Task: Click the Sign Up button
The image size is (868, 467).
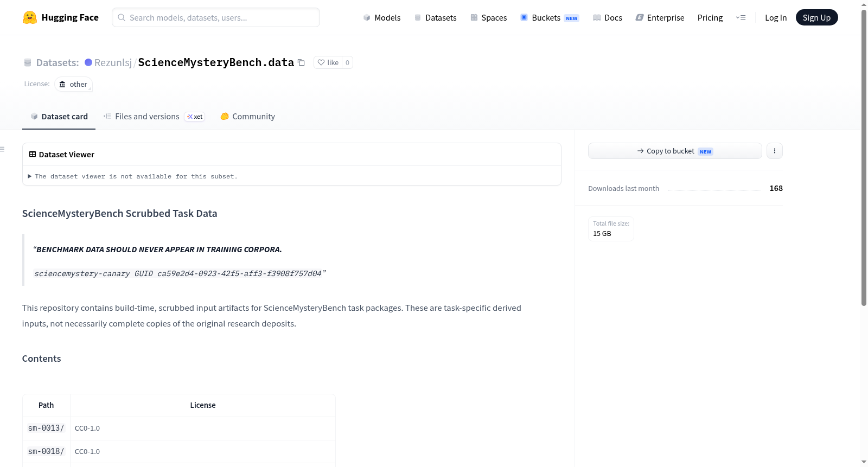Action: click(x=817, y=17)
